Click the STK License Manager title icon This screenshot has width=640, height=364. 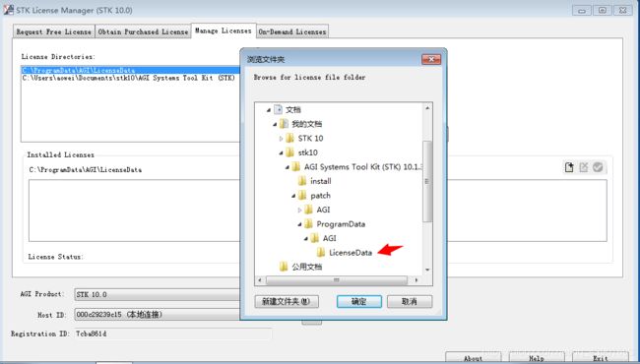(8, 10)
